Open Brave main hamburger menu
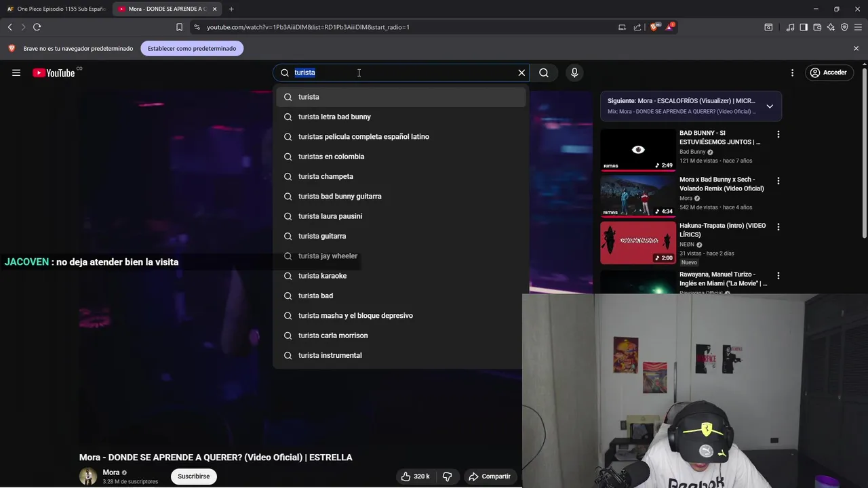868x488 pixels. [x=859, y=27]
